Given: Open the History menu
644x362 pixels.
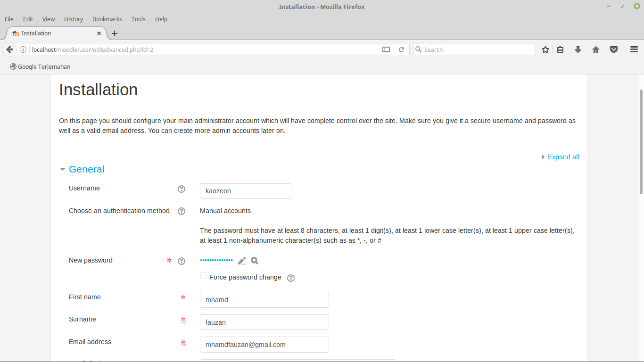Looking at the screenshot, I should click(74, 19).
